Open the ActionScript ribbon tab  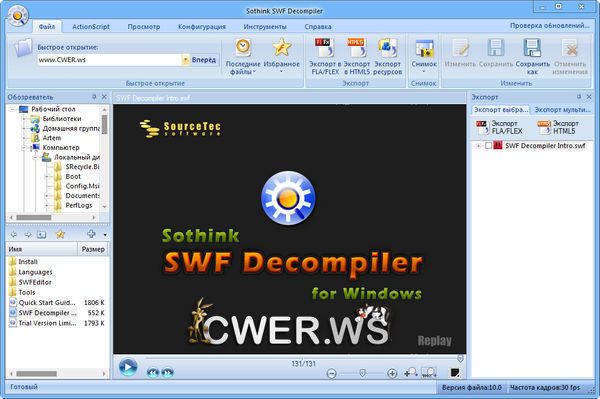[91, 26]
